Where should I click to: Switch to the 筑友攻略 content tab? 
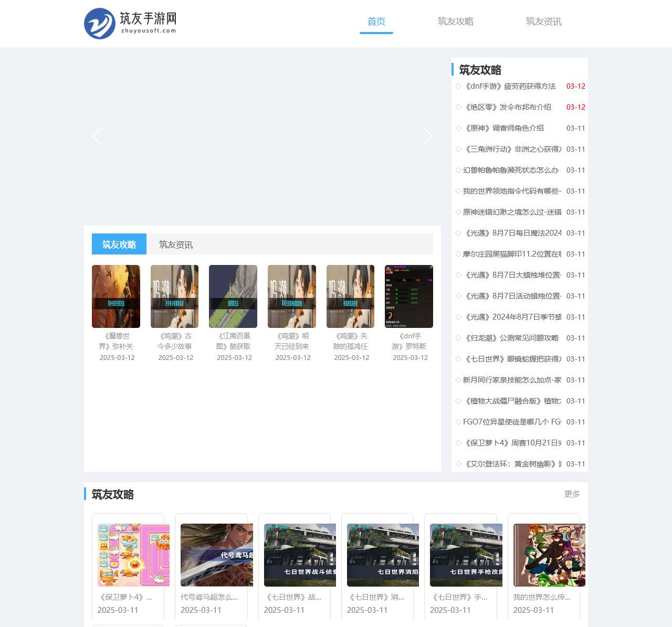coord(119,245)
